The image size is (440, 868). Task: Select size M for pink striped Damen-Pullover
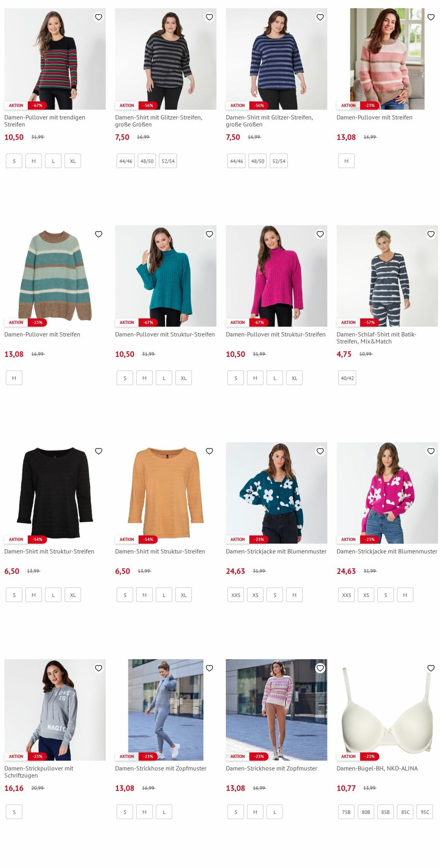(x=346, y=161)
